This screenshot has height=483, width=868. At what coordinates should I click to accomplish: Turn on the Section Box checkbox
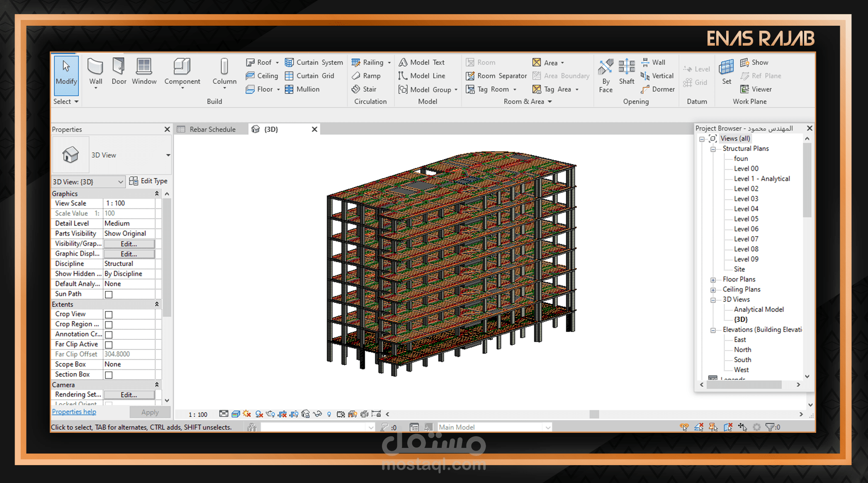tap(109, 375)
